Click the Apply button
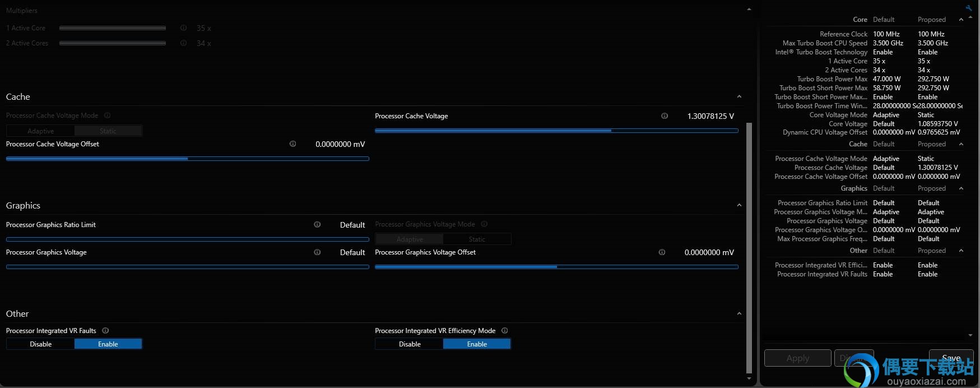Image resolution: width=980 pixels, height=388 pixels. (798, 358)
